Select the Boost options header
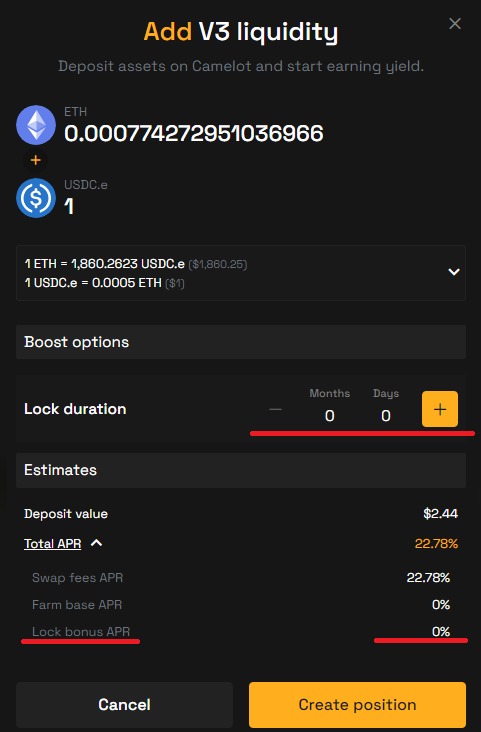The height and width of the screenshot is (732, 481). 241,342
